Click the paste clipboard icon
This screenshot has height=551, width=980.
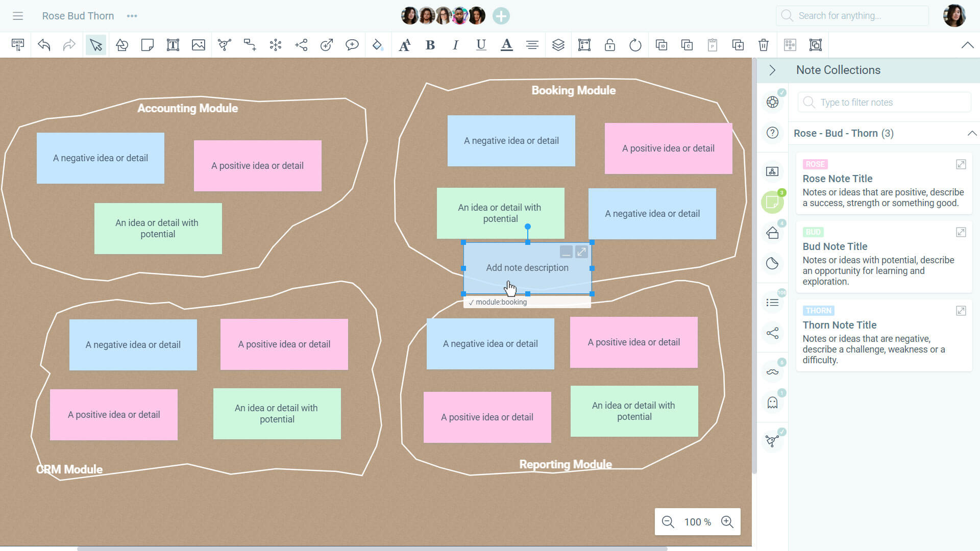click(712, 45)
